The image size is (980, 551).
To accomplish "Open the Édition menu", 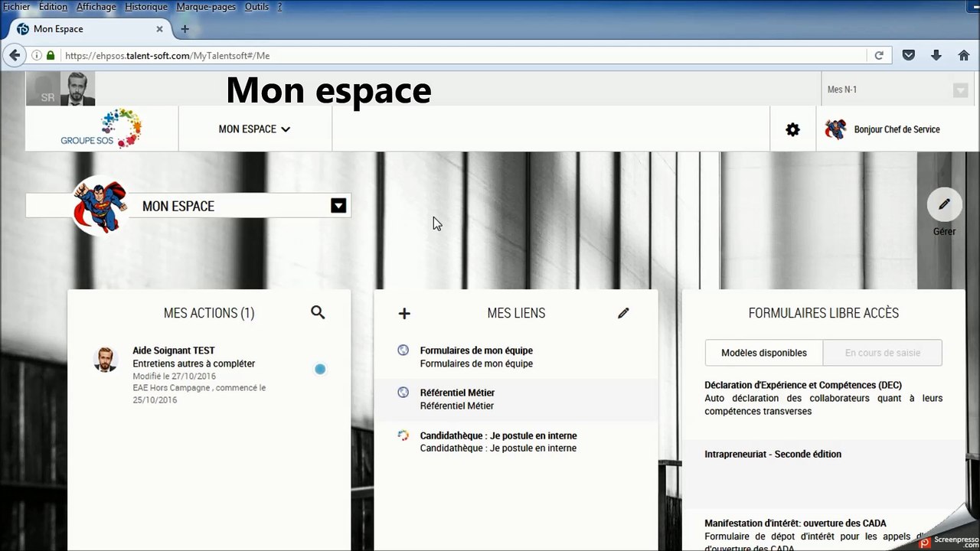I will coord(53,7).
